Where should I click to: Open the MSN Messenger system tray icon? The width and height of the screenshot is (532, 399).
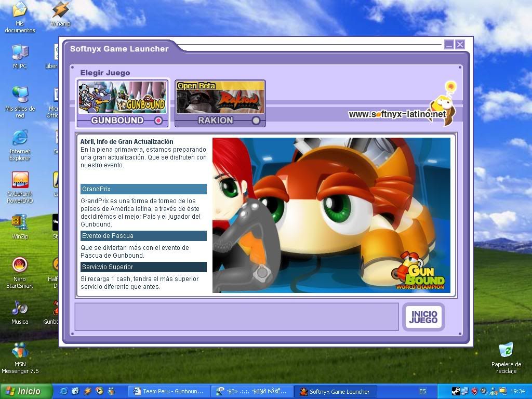494,392
